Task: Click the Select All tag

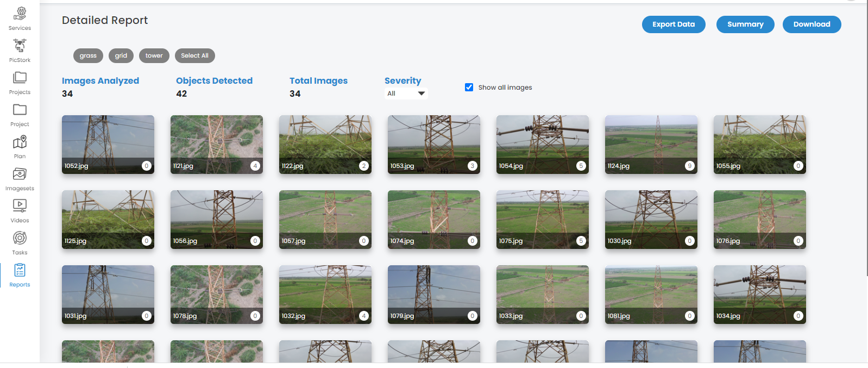Action: pos(195,55)
